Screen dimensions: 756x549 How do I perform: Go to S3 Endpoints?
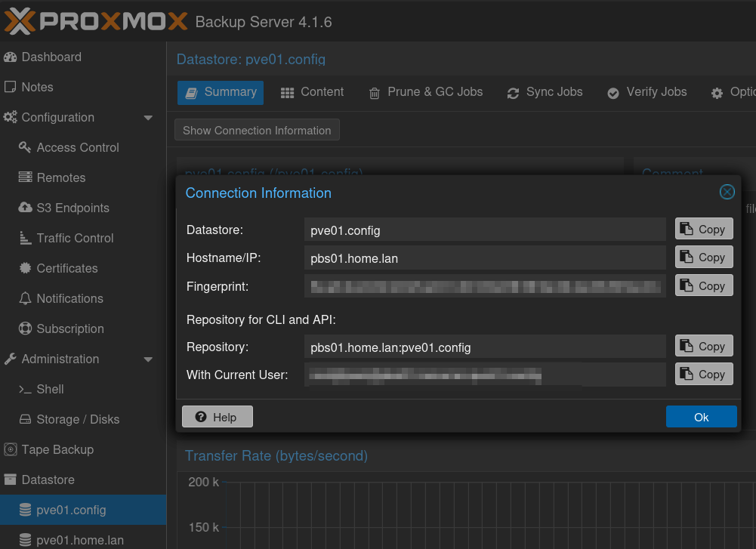pyautogui.click(x=73, y=208)
